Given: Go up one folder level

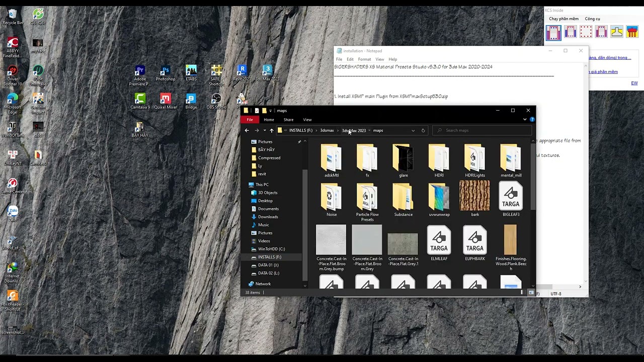Looking at the screenshot, I should click(271, 130).
